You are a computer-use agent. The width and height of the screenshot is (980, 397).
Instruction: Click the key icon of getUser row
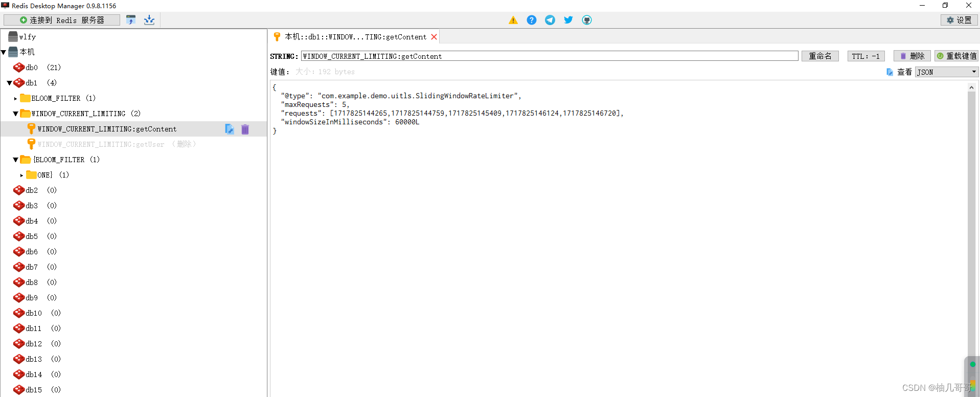click(31, 144)
